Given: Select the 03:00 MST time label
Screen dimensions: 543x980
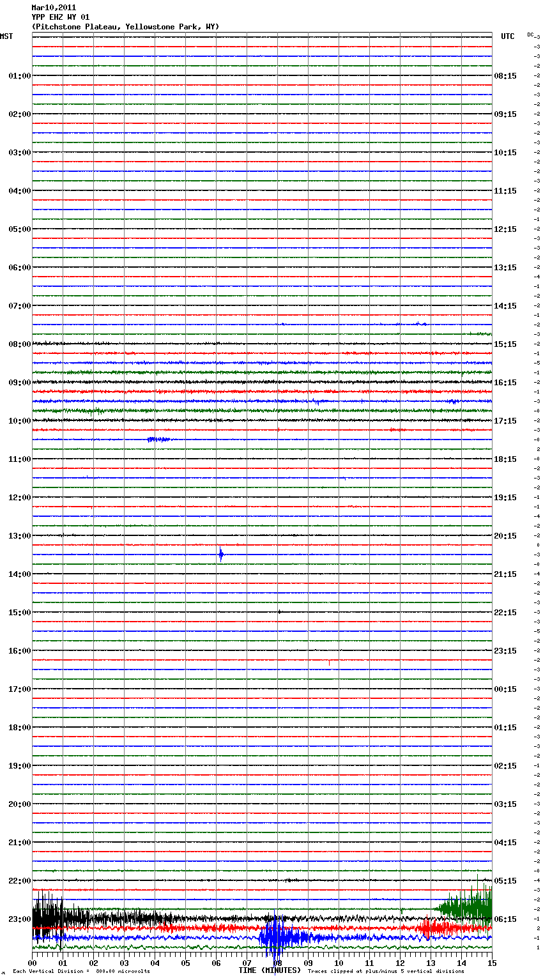Looking at the screenshot, I should click(x=20, y=153).
